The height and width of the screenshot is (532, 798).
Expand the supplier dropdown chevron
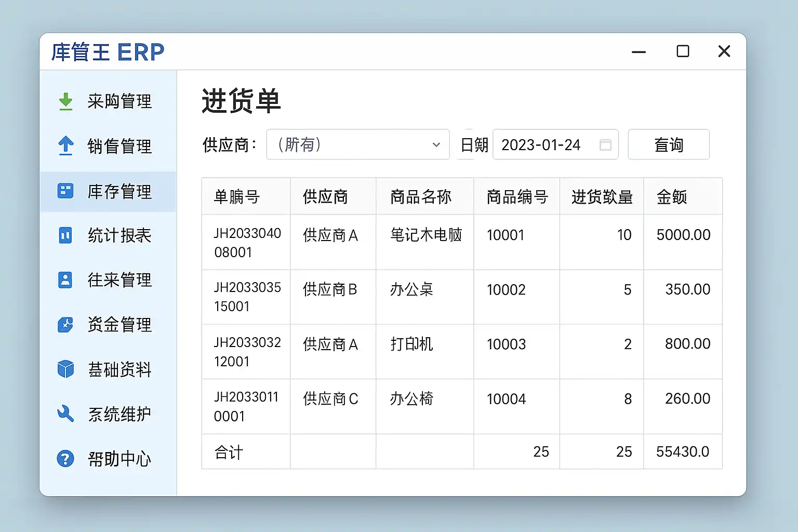pos(436,145)
